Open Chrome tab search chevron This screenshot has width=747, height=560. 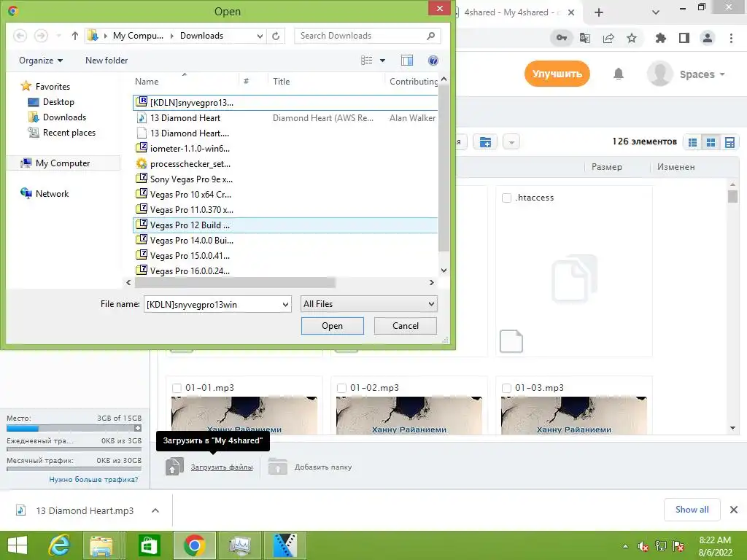tap(656, 12)
